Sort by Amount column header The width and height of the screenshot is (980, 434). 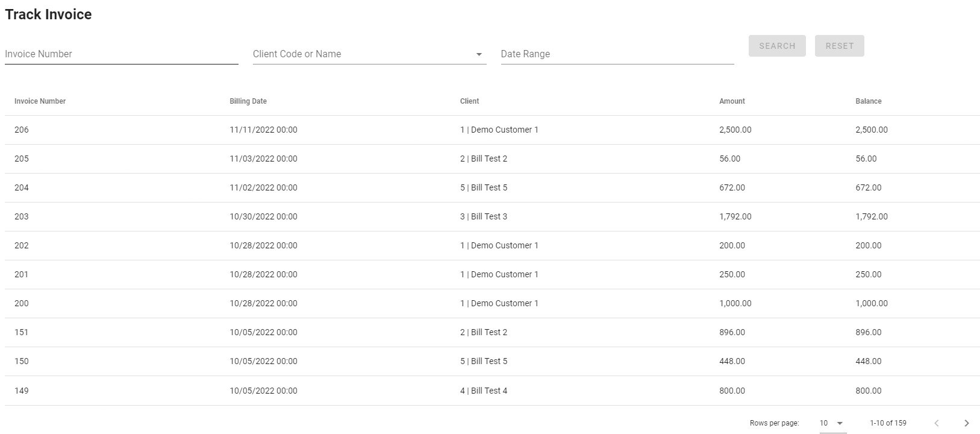pos(732,101)
